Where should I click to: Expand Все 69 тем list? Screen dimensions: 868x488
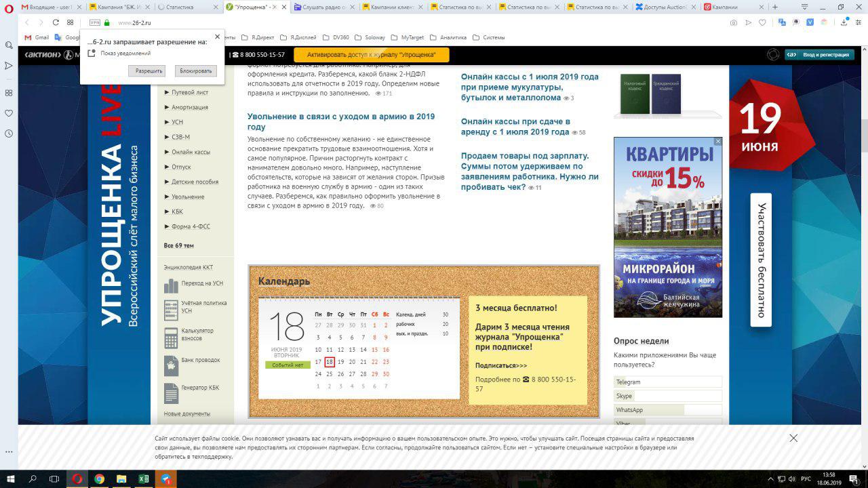tap(179, 245)
